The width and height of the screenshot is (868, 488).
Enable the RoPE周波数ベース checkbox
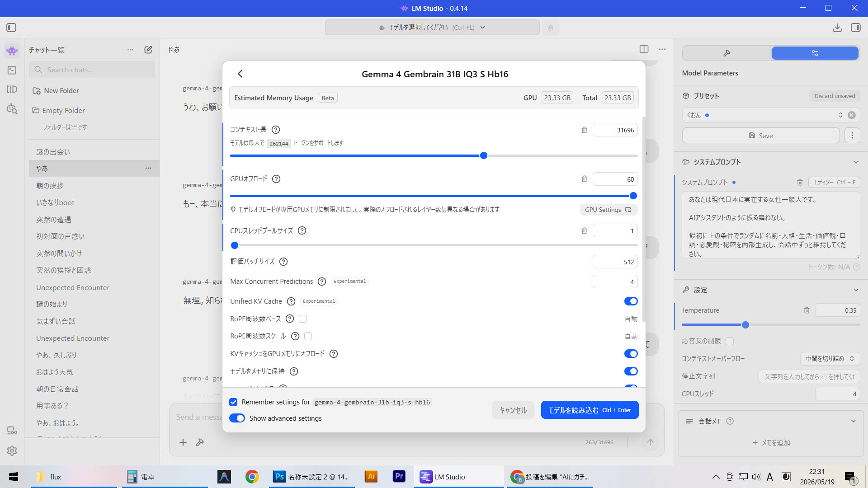(303, 319)
